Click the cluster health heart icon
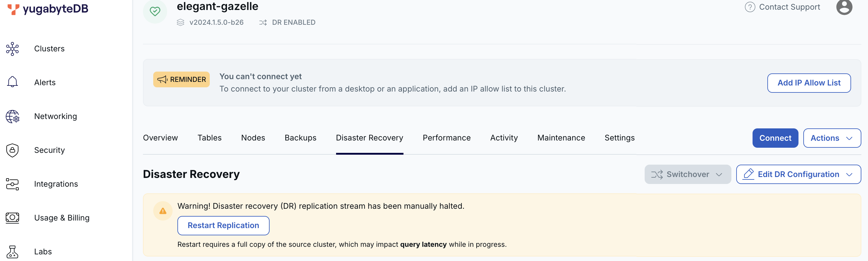Screen dimensions: 868x261 (x=155, y=11)
